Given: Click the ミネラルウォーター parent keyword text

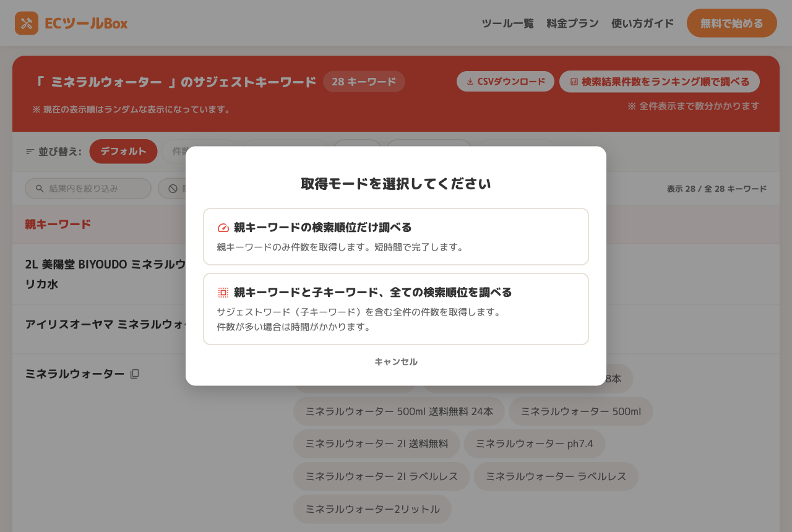Looking at the screenshot, I should click(x=75, y=374).
